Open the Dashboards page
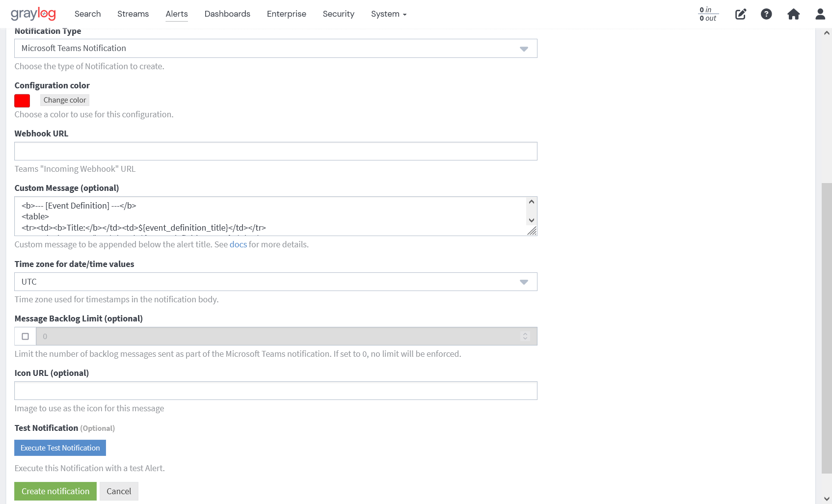This screenshot has width=832, height=504. pos(227,14)
